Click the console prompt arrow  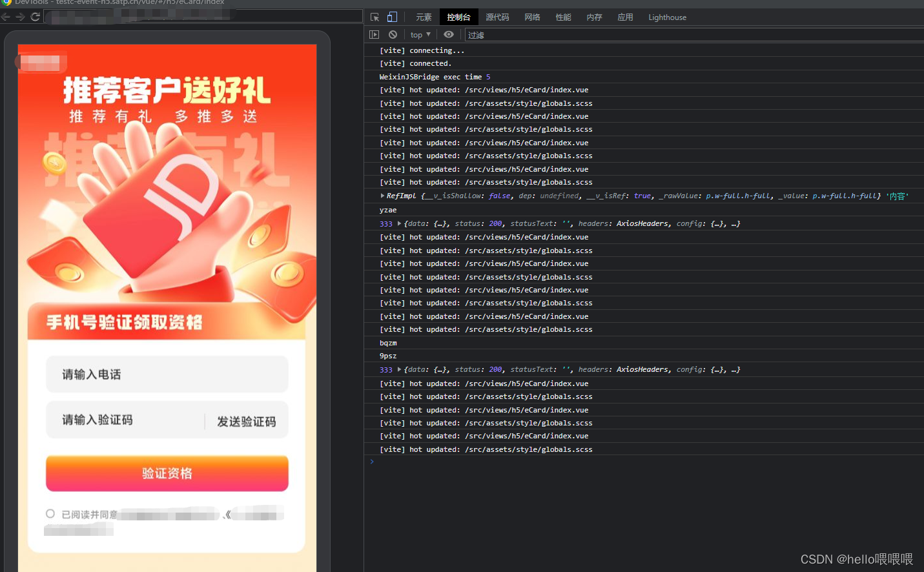pos(372,462)
